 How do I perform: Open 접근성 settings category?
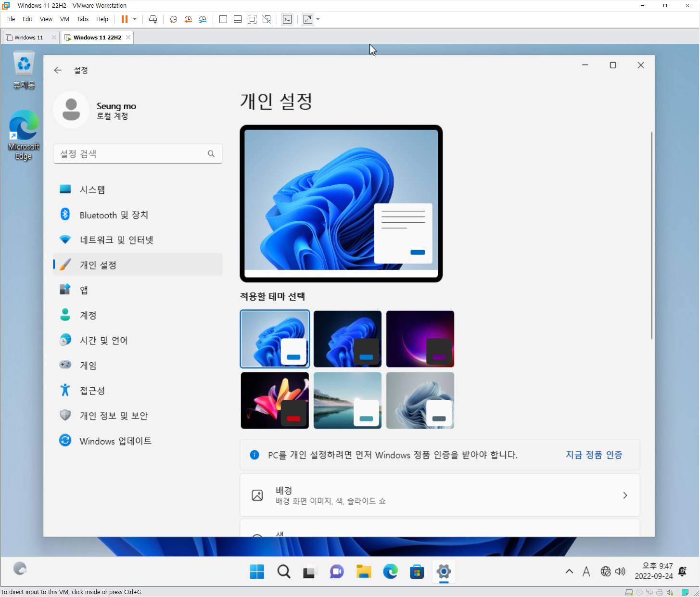(138, 390)
